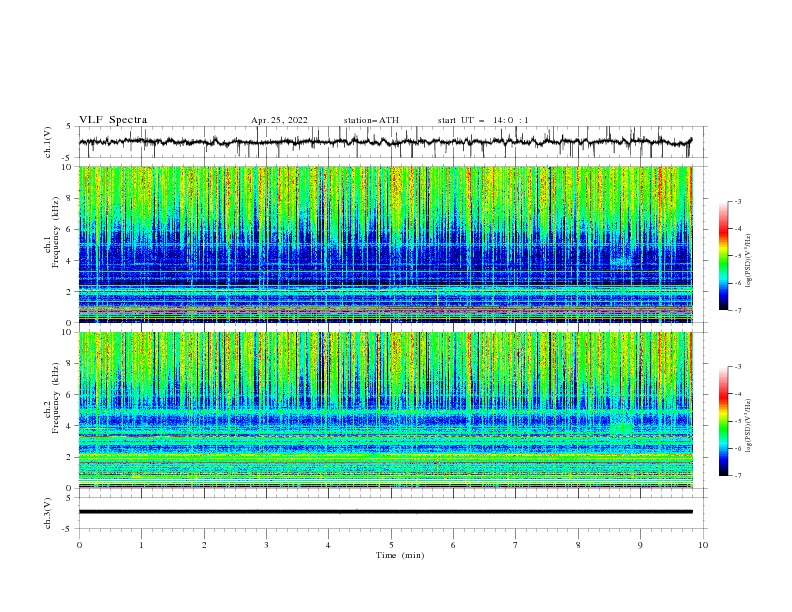This screenshot has height=612, width=792.
Task: Click the ch.1 PSD color bar
Action: point(724,256)
